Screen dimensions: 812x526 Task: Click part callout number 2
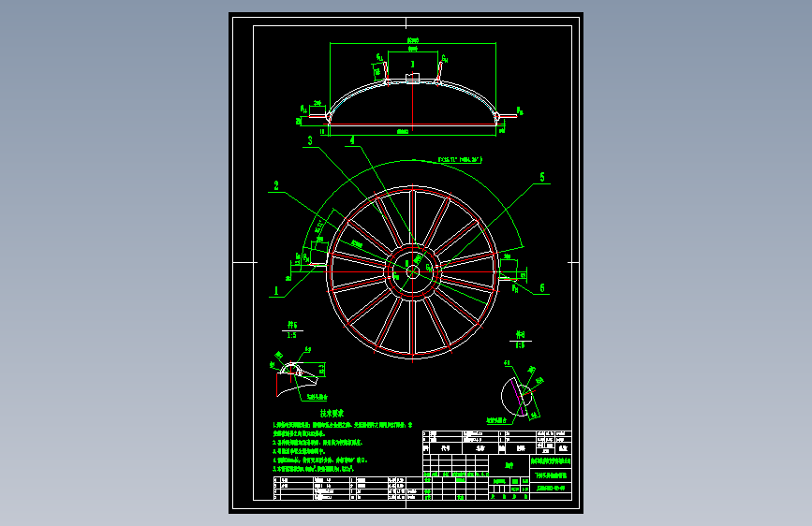coord(276,185)
